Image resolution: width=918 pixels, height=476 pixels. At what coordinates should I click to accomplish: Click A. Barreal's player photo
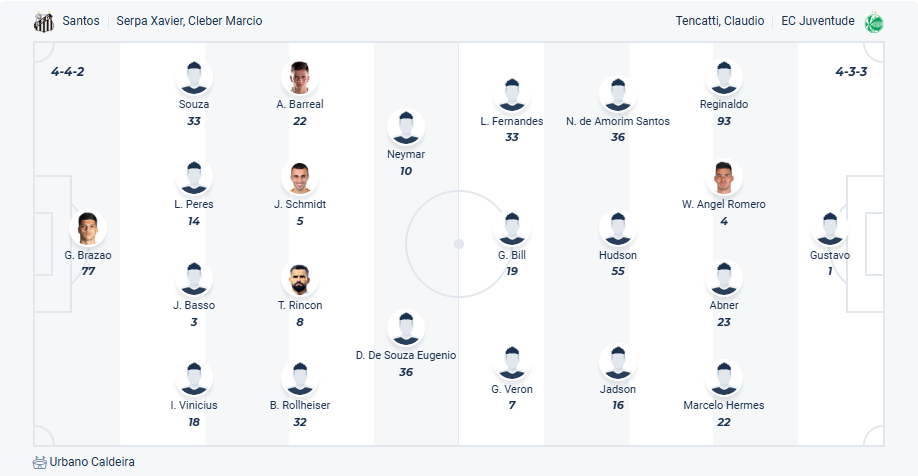[299, 77]
